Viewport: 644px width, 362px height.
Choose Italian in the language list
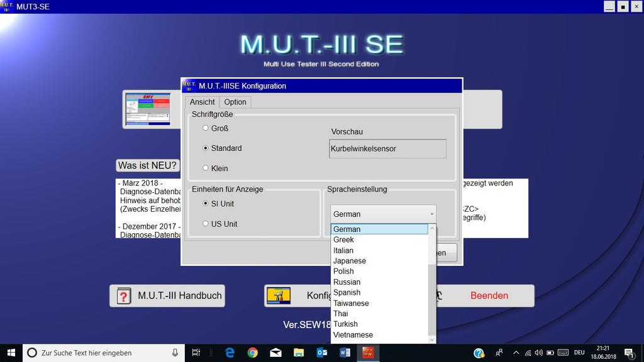(x=379, y=250)
